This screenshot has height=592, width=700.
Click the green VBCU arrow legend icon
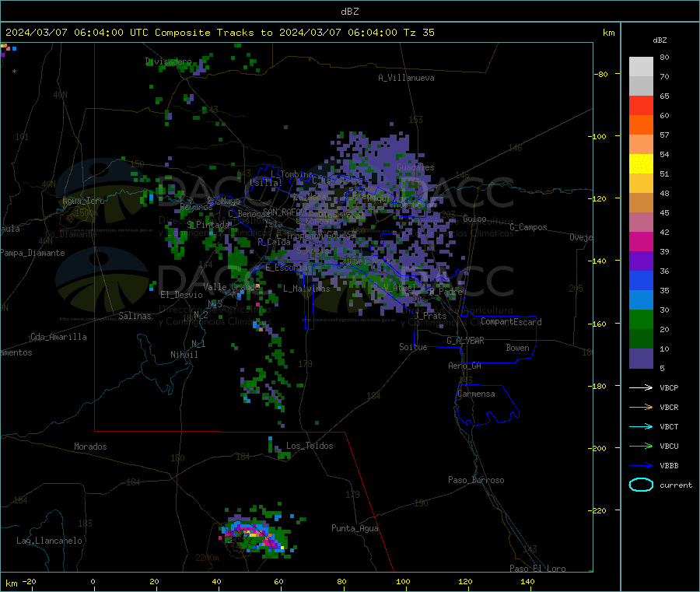pos(641,446)
